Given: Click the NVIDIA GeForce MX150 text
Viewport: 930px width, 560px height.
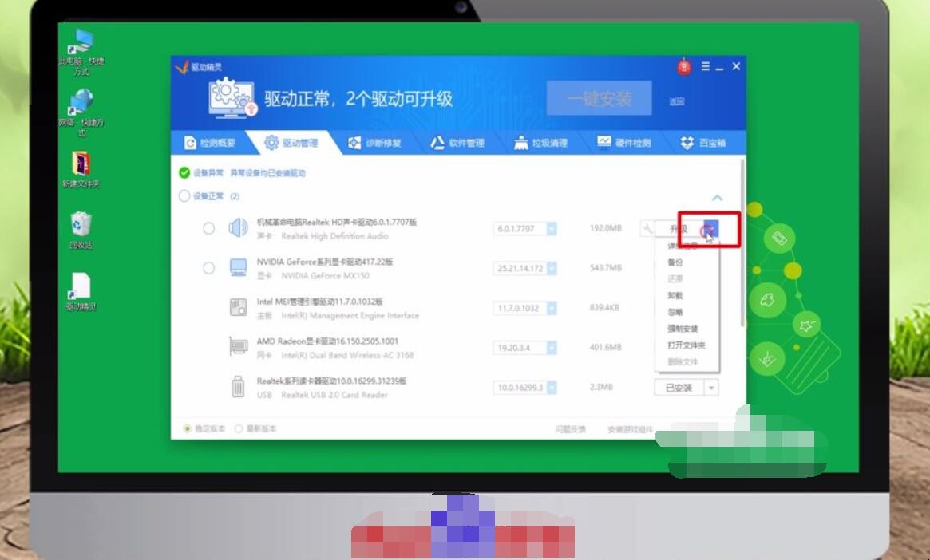Looking at the screenshot, I should 325,275.
